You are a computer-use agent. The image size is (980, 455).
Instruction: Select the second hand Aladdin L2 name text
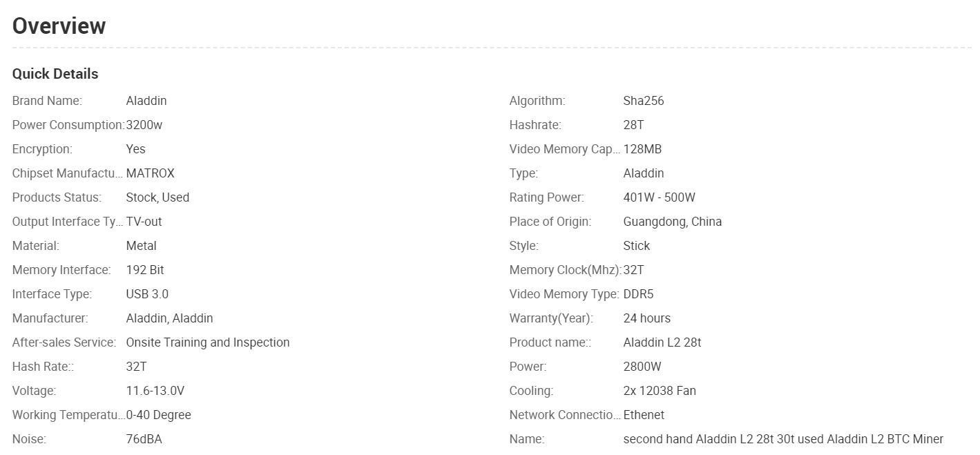click(x=783, y=439)
